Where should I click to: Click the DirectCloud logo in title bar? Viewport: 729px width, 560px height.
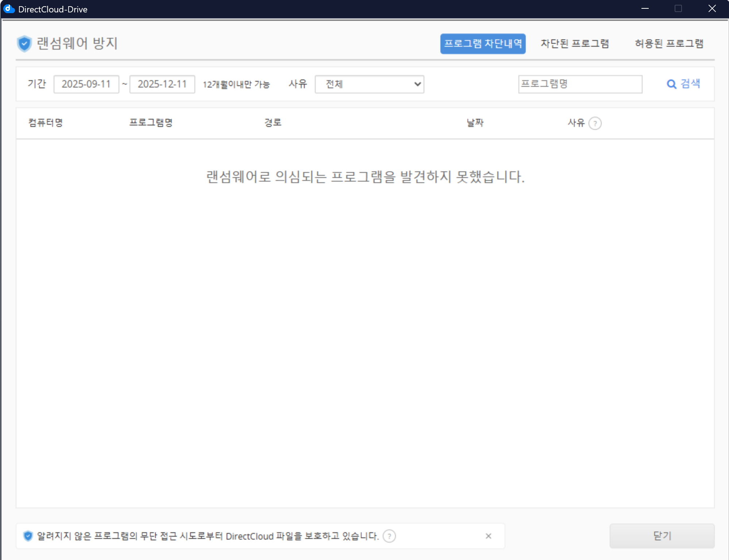coord(9,9)
